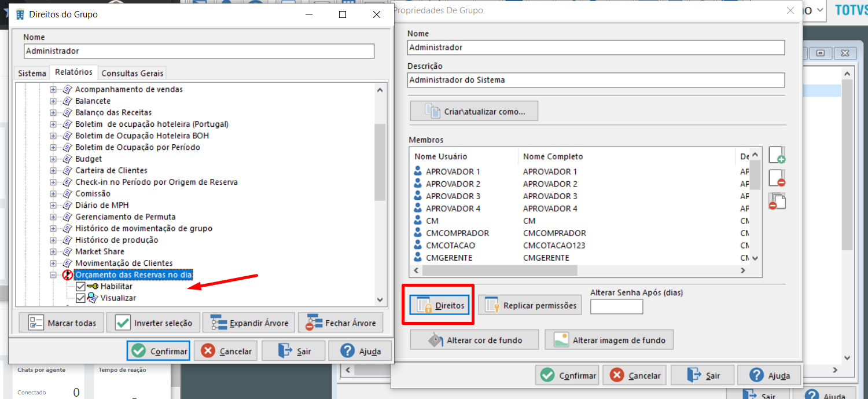
Task: Open Direitos in Propriedades De Grupo
Action: pyautogui.click(x=439, y=305)
